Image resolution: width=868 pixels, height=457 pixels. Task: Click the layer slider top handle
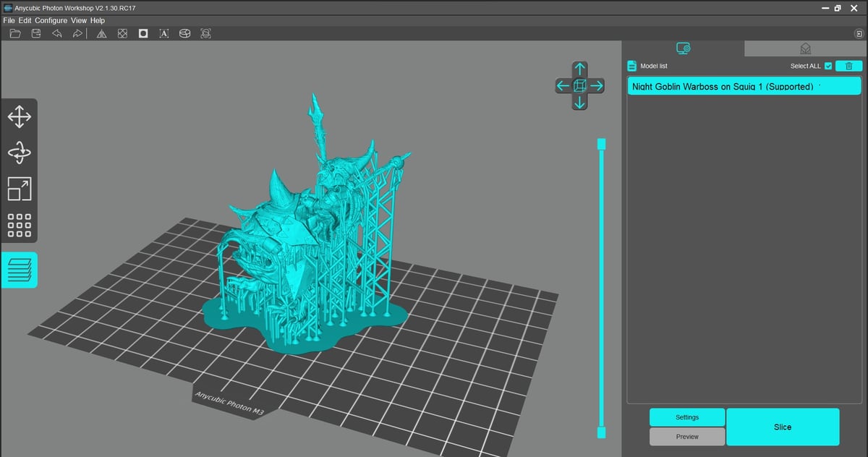(x=601, y=145)
